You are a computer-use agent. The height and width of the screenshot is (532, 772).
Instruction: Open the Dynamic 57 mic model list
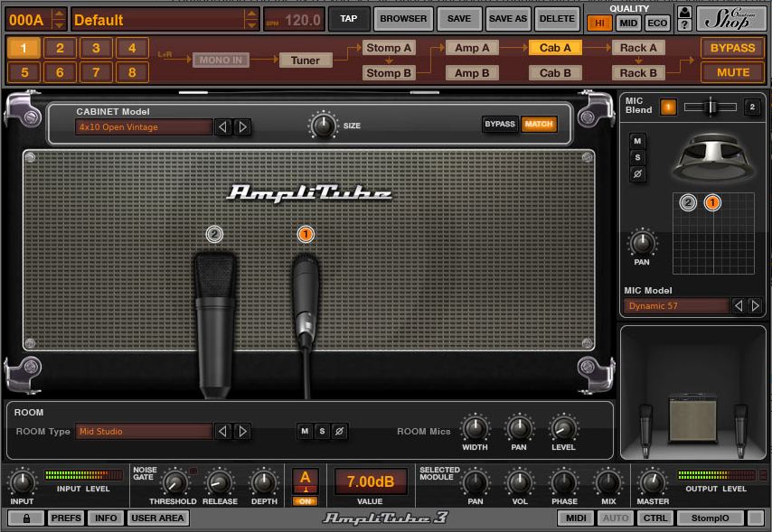[676, 305]
